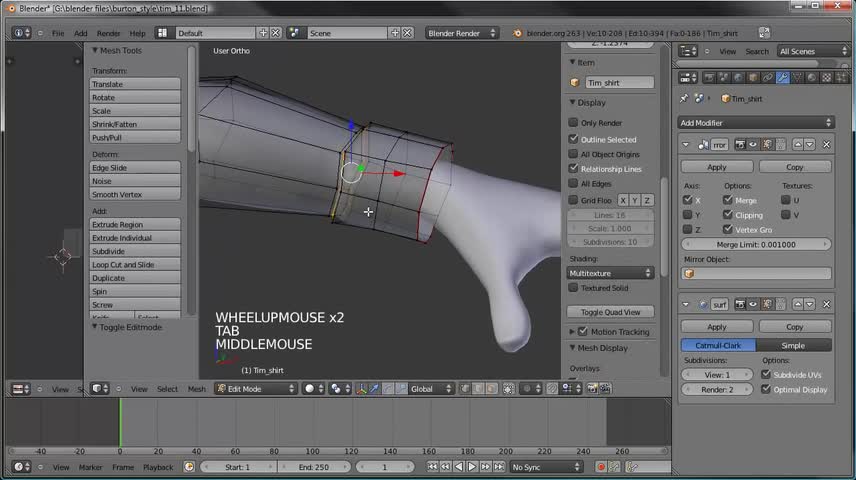The height and width of the screenshot is (480, 856).
Task: Open the All Scenes outliner dropdown
Action: [x=812, y=51]
